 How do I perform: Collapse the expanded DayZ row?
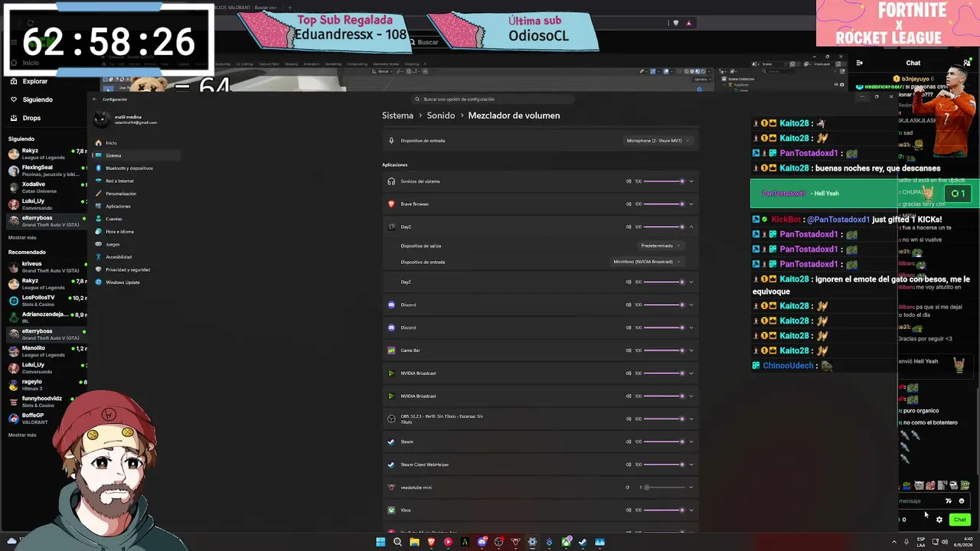(x=691, y=227)
